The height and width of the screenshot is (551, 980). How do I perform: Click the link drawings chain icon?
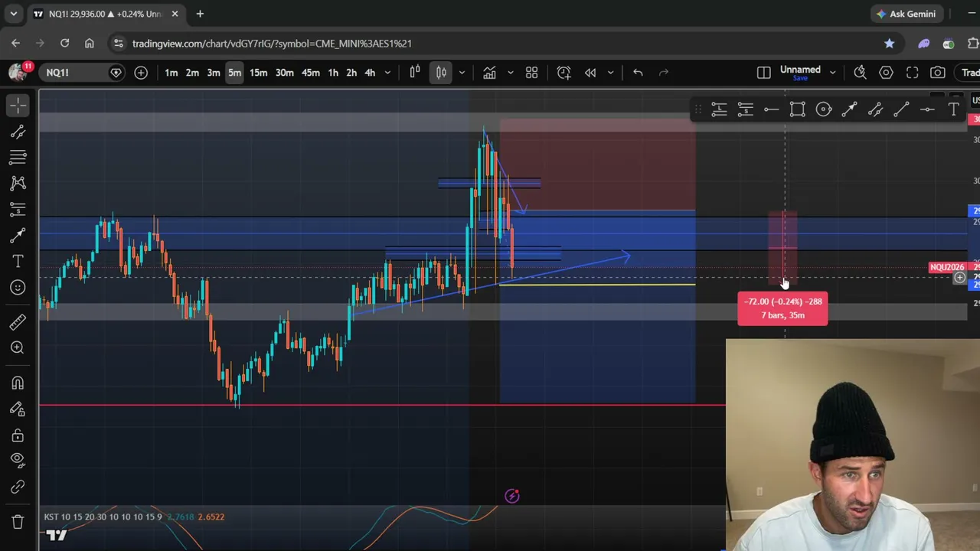[18, 487]
